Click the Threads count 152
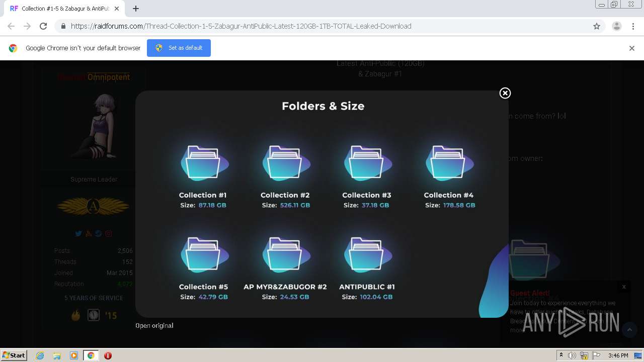Image resolution: width=644 pixels, height=362 pixels. point(127,262)
